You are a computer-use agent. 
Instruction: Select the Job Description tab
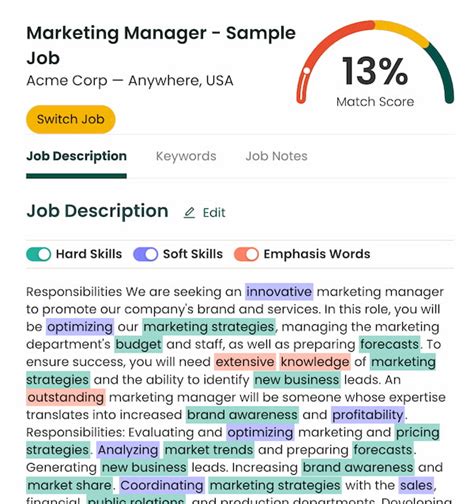[76, 156]
